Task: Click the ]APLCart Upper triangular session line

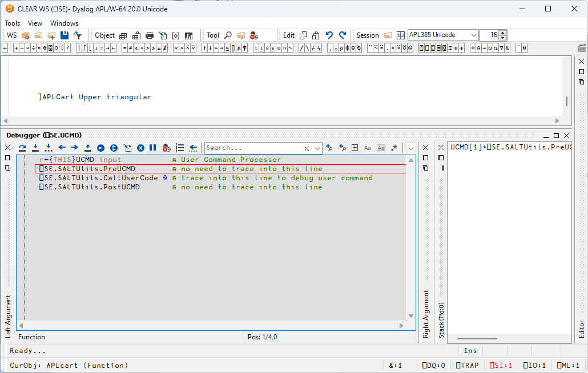Action: (95, 97)
